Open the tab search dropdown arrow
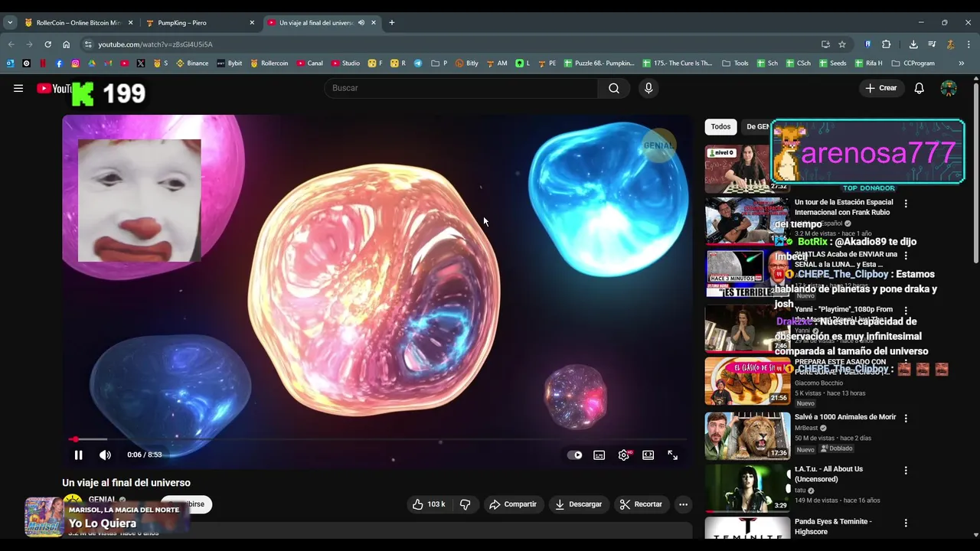The image size is (980, 551). pos(10,23)
